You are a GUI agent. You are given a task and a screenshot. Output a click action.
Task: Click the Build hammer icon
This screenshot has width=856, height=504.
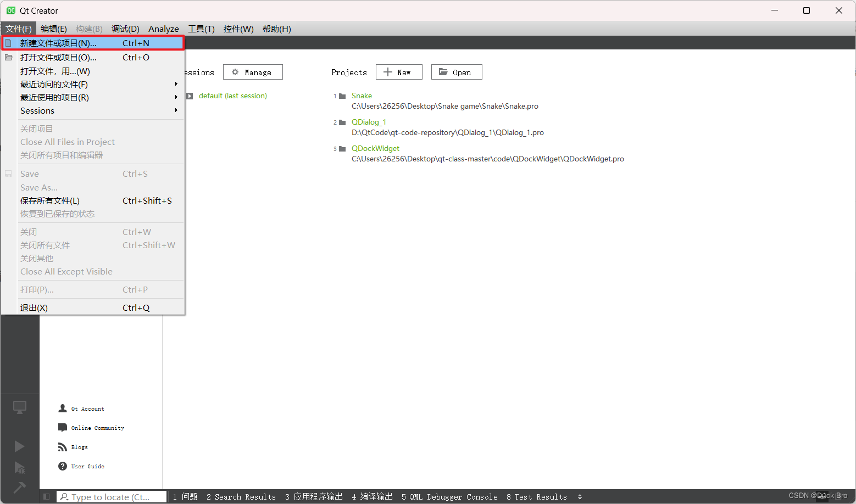click(x=20, y=488)
